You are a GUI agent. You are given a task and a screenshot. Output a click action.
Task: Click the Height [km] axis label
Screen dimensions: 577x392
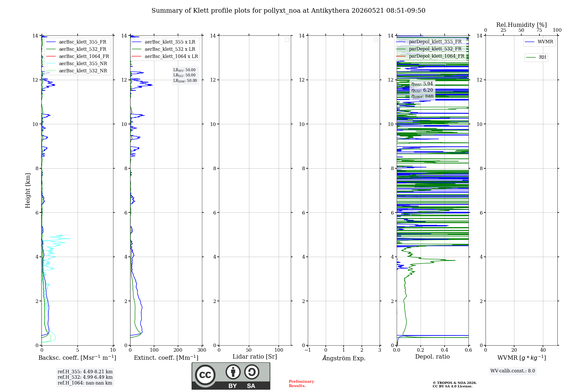(28, 191)
